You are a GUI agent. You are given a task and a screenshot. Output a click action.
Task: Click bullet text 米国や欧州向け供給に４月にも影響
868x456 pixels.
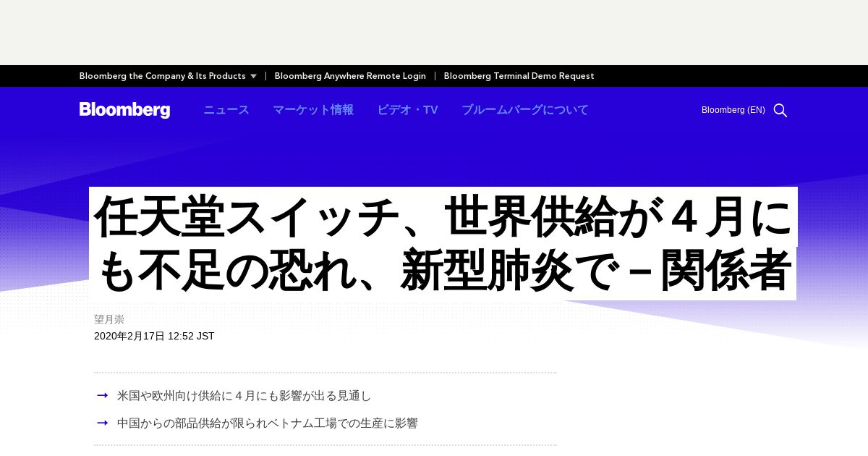tap(244, 396)
